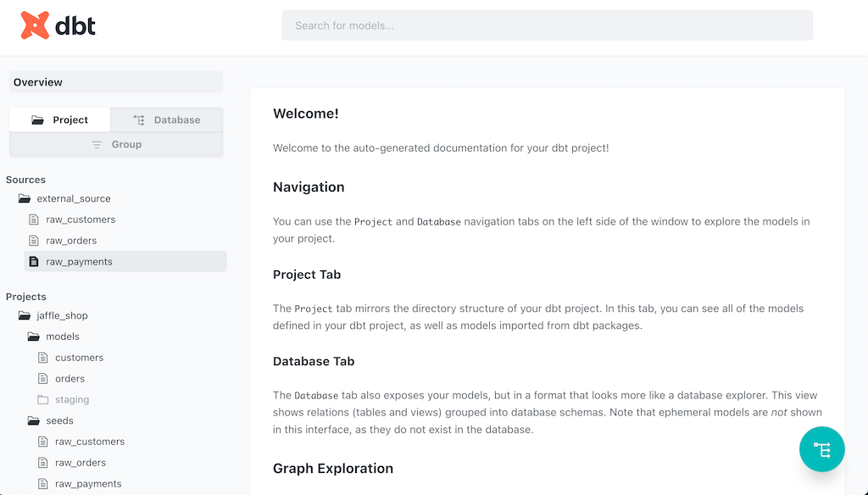868x495 pixels.
Task: Switch to the Group tab
Action: 116,145
